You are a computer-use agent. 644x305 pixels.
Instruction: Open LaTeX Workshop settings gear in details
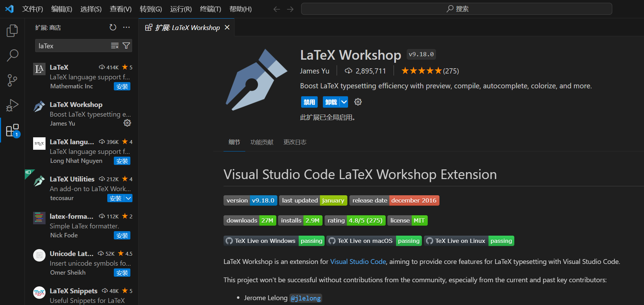pos(358,102)
